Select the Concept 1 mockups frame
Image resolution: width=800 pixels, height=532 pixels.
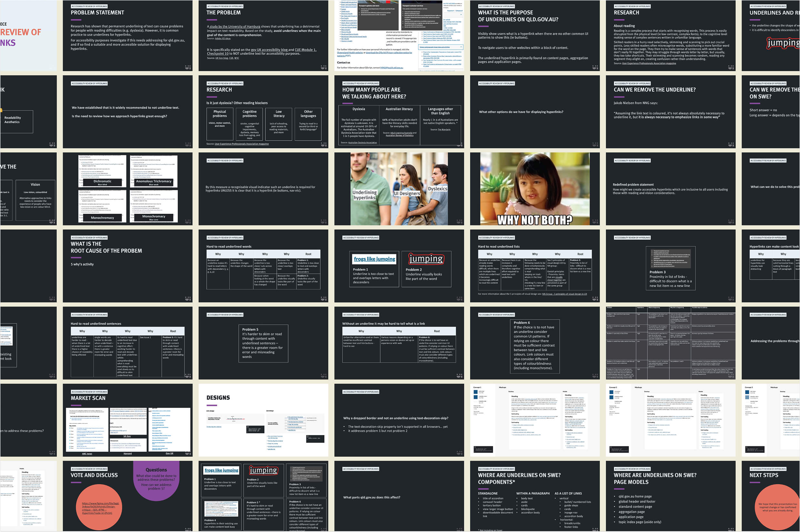pos(535,420)
